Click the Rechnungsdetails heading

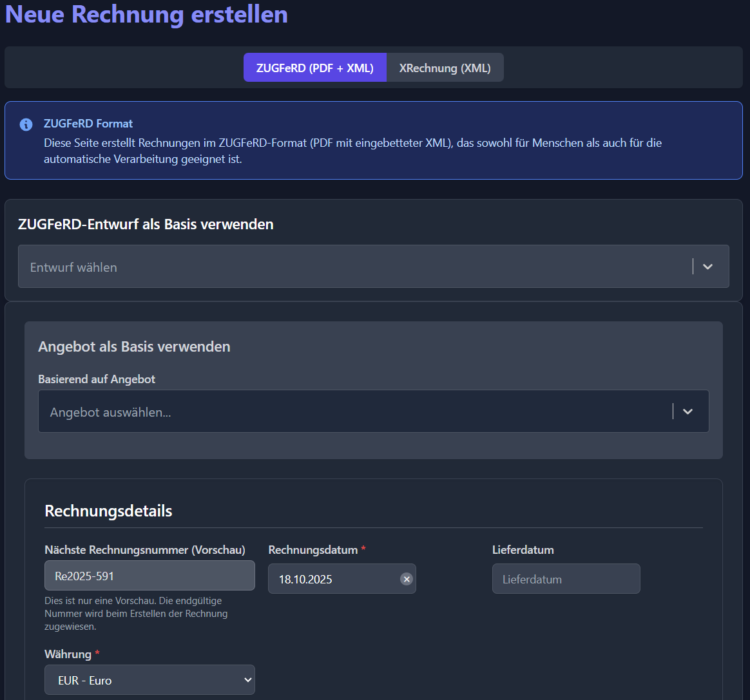108,511
